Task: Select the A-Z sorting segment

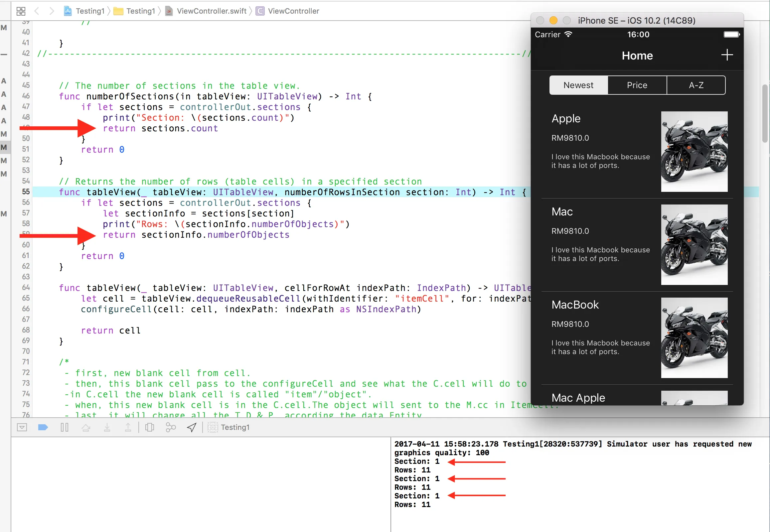Action: (x=696, y=85)
